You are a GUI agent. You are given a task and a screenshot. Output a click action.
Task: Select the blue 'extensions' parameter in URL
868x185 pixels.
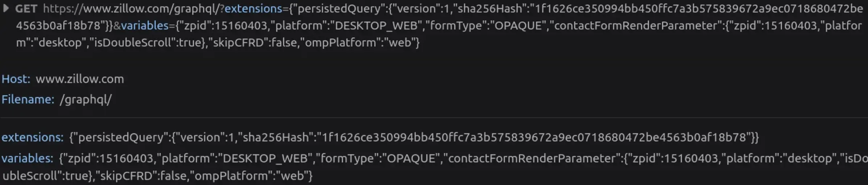253,8
